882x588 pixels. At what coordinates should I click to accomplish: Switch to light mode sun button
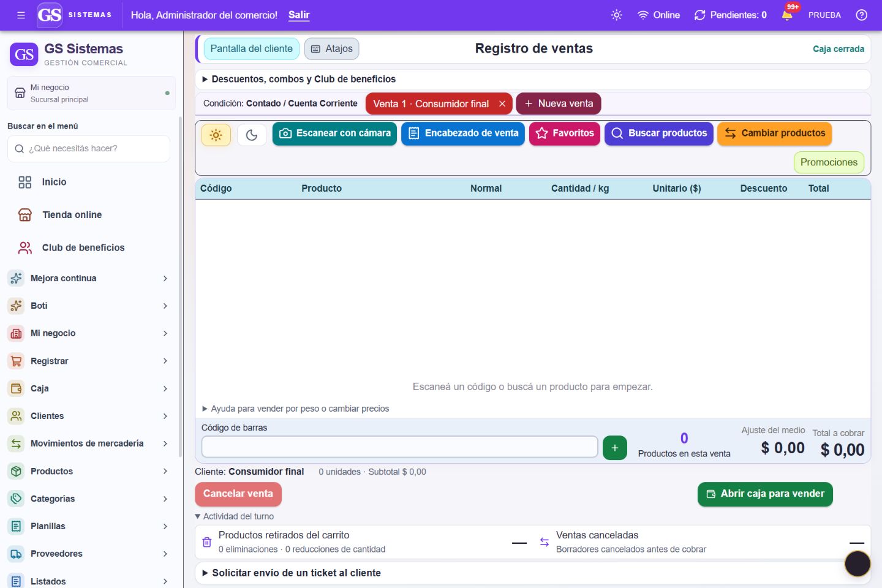(x=216, y=135)
